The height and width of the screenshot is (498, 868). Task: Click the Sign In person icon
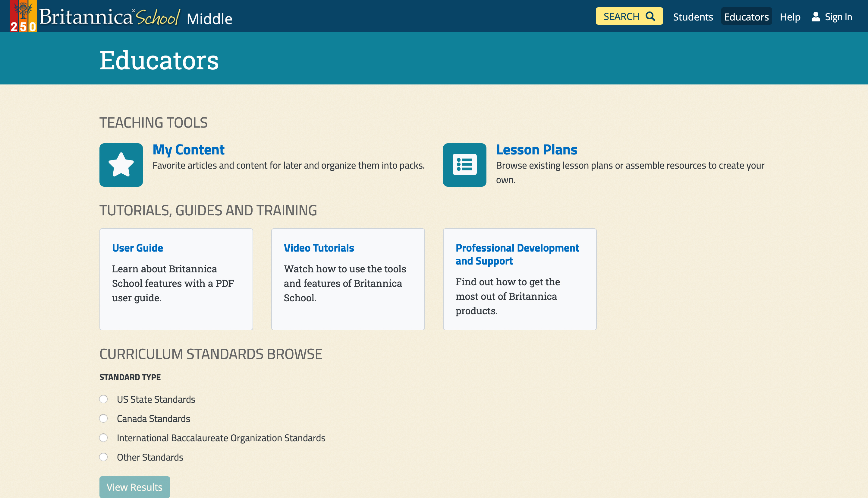point(816,16)
